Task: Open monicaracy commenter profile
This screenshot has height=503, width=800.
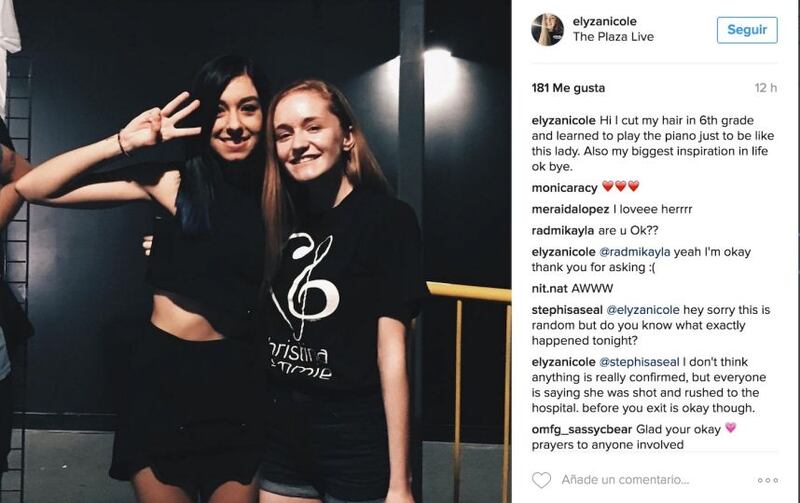Action: point(564,188)
